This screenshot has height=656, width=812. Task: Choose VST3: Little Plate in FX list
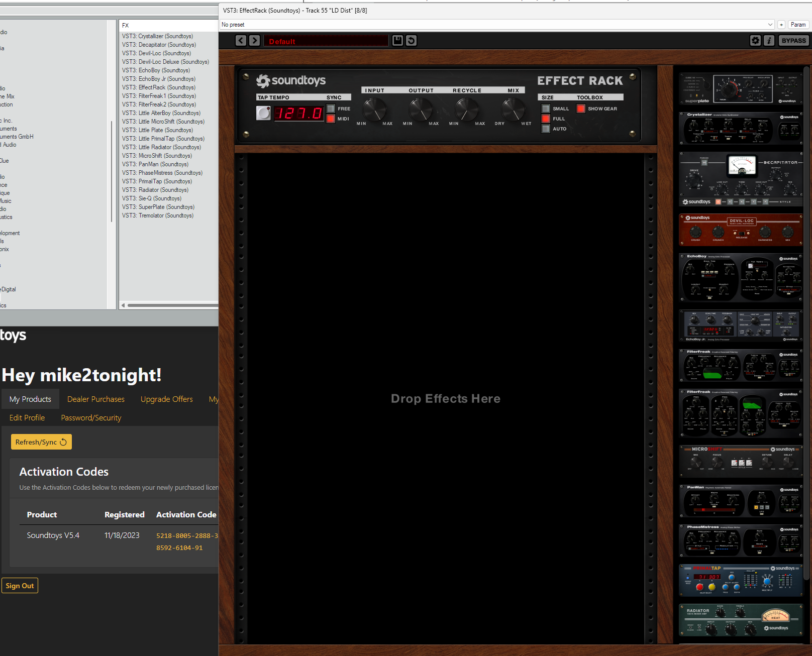coord(157,130)
